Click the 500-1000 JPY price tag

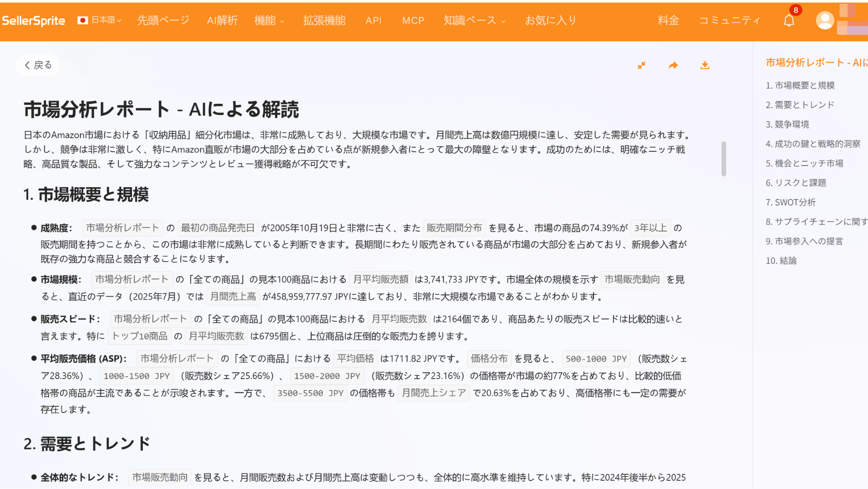coord(596,359)
